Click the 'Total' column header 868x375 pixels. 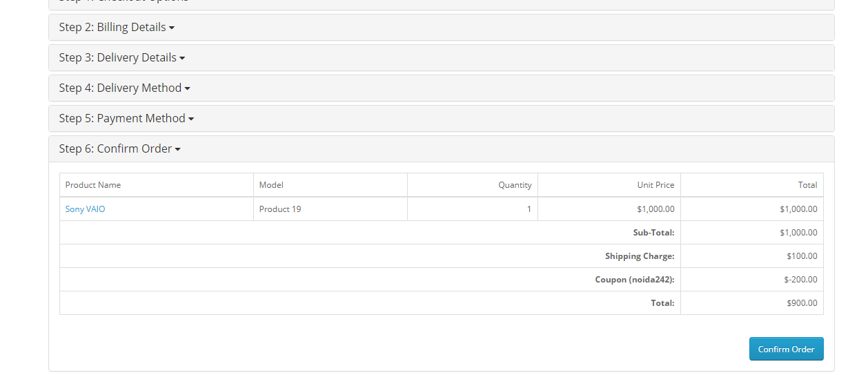(752, 185)
